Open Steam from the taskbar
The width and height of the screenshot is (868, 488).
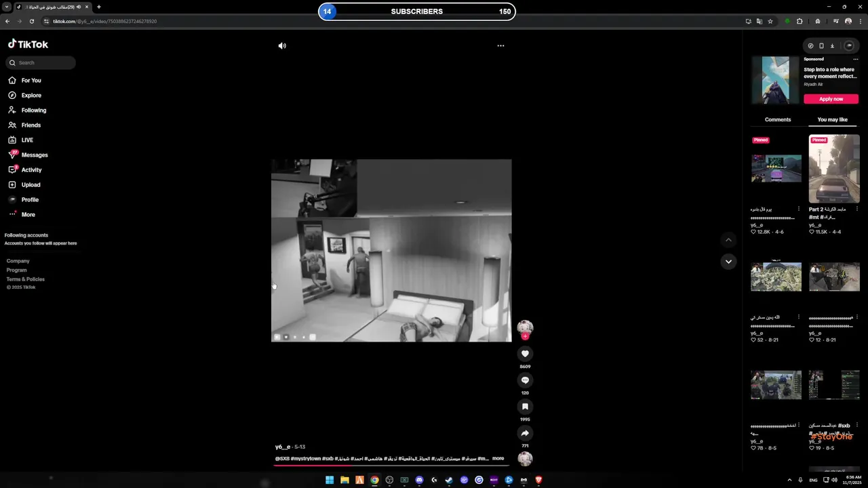pyautogui.click(x=449, y=480)
